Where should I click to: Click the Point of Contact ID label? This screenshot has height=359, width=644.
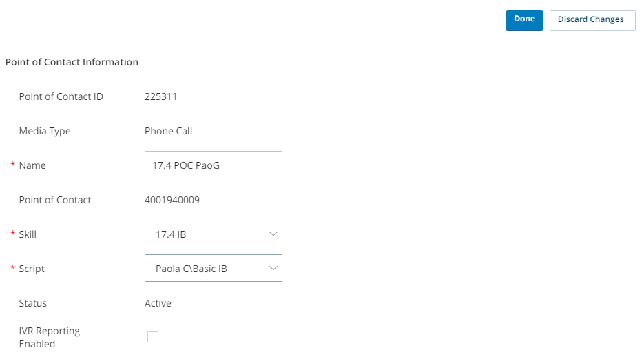point(61,96)
